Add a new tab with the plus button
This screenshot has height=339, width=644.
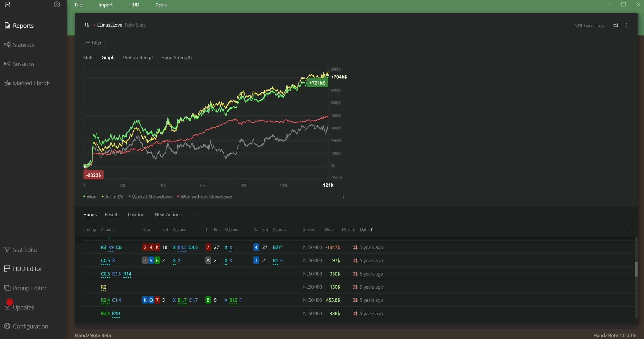click(x=194, y=214)
